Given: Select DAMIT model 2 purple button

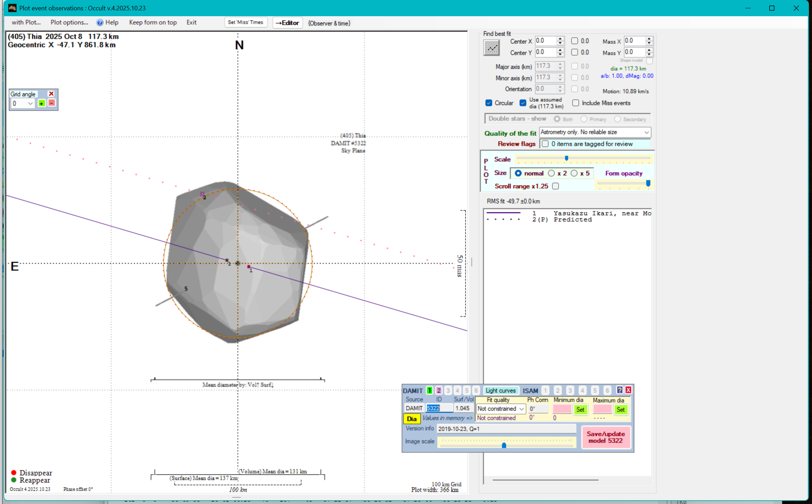Looking at the screenshot, I should [x=439, y=390].
